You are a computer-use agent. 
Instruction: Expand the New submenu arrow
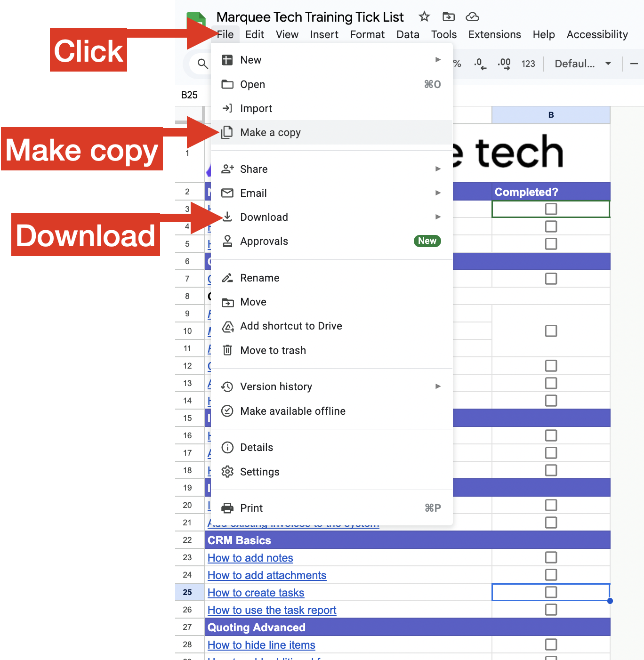coord(438,60)
